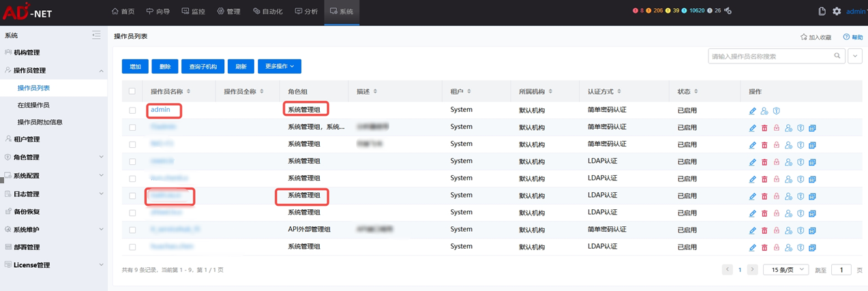The height and width of the screenshot is (291, 868).
Task: Open the settings gear icon in top bar
Action: click(x=837, y=12)
